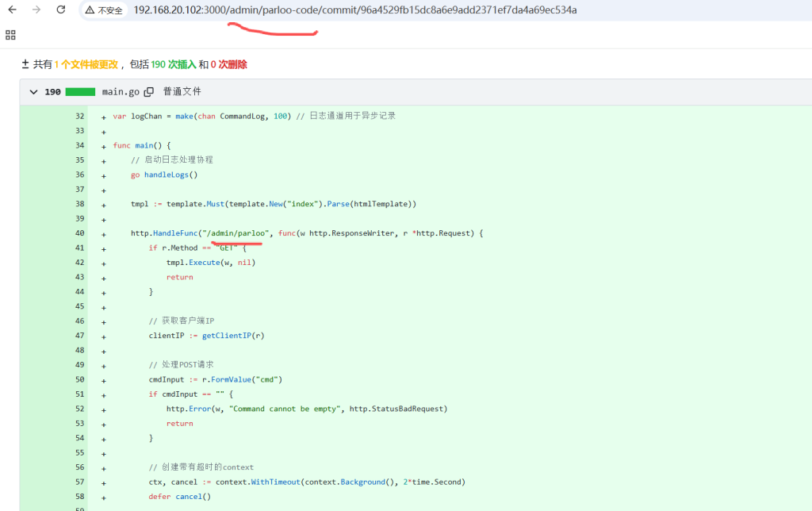Viewport: 812px width, 511px height.
Task: Click handleLogs call on line 36
Action: tap(170, 175)
